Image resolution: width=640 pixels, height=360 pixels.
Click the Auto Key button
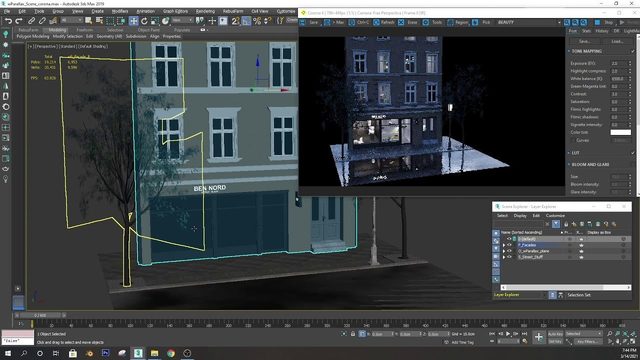point(555,334)
